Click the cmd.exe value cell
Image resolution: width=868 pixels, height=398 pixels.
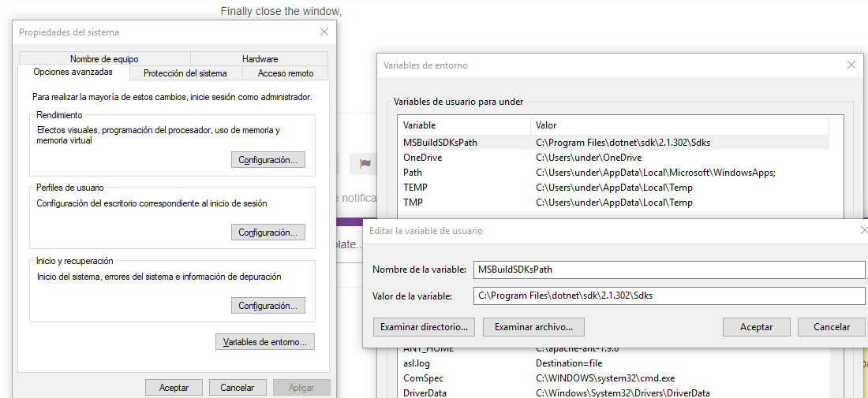pos(605,378)
